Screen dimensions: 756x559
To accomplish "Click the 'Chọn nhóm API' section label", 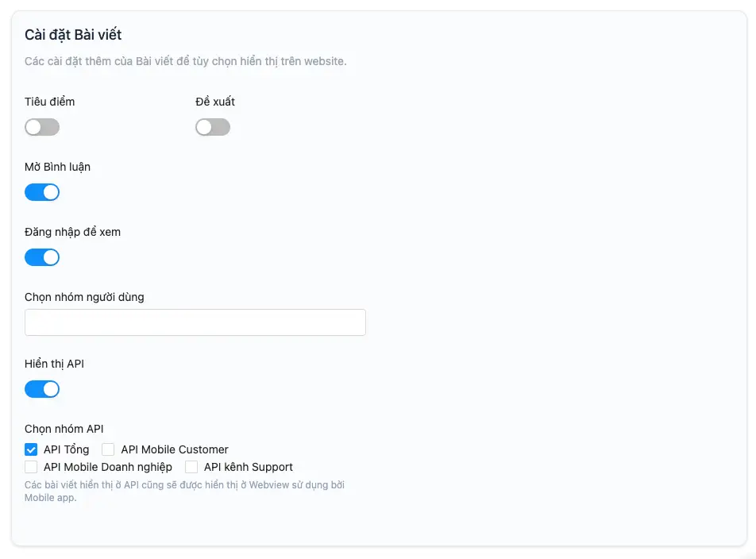I will tap(64, 429).
